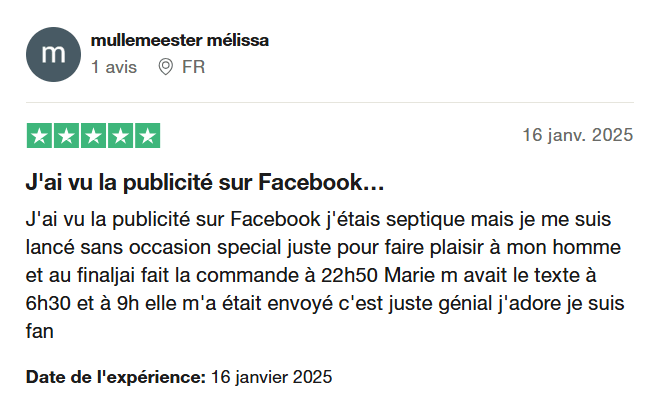661x403 pixels.
Task: Click the FR country label
Action: point(193,68)
